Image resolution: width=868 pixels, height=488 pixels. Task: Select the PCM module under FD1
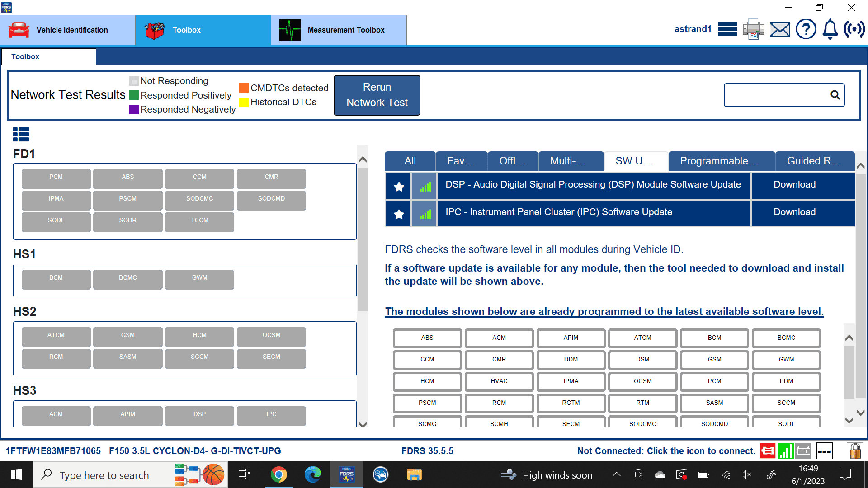coord(56,177)
